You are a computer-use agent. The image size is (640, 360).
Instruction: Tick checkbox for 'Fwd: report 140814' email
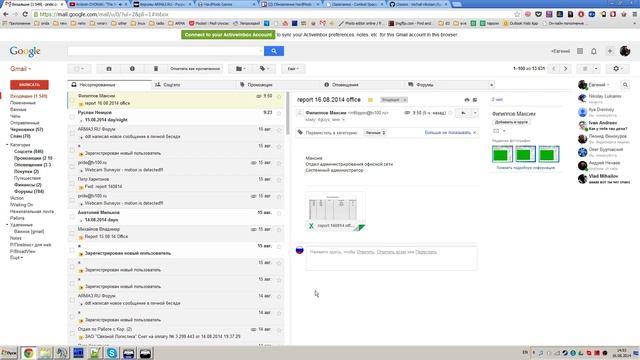(72, 183)
